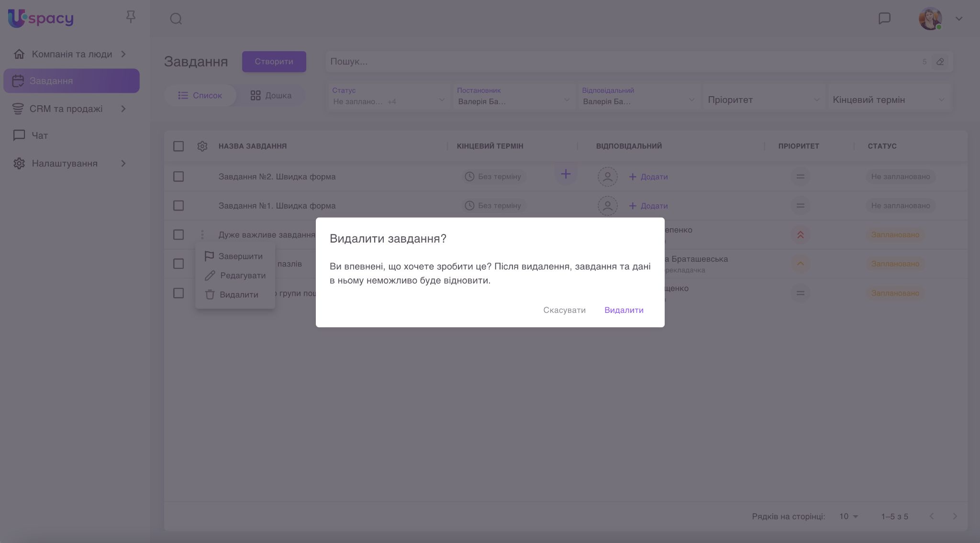The image size is (980, 543).
Task: Click the pin sidebar icon
Action: point(131,17)
